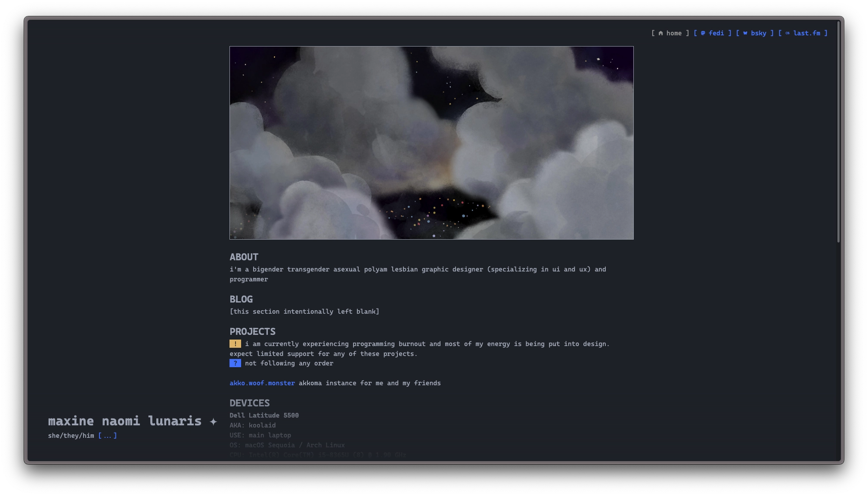
Task: Open the last.fm nav link text
Action: [806, 33]
